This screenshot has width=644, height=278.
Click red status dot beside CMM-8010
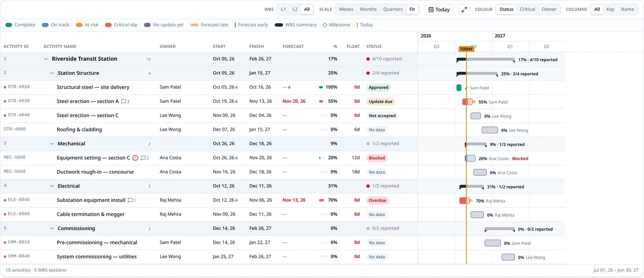[x=5, y=242]
